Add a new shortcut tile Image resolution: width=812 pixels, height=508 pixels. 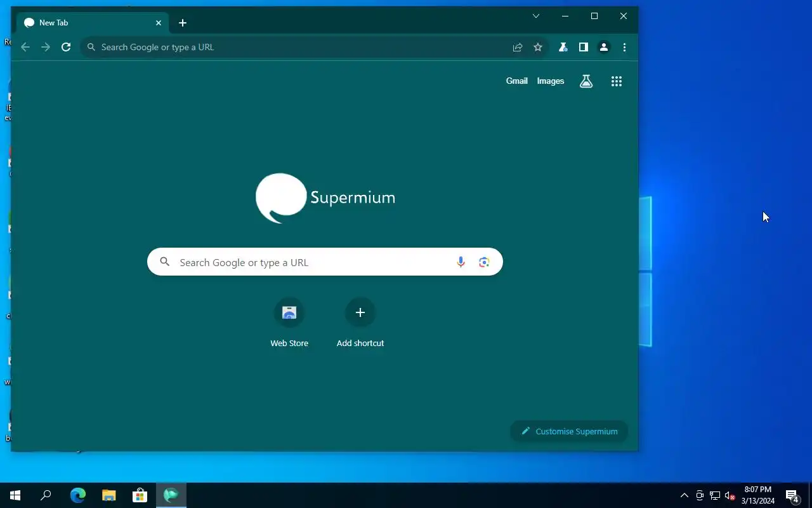click(360, 323)
